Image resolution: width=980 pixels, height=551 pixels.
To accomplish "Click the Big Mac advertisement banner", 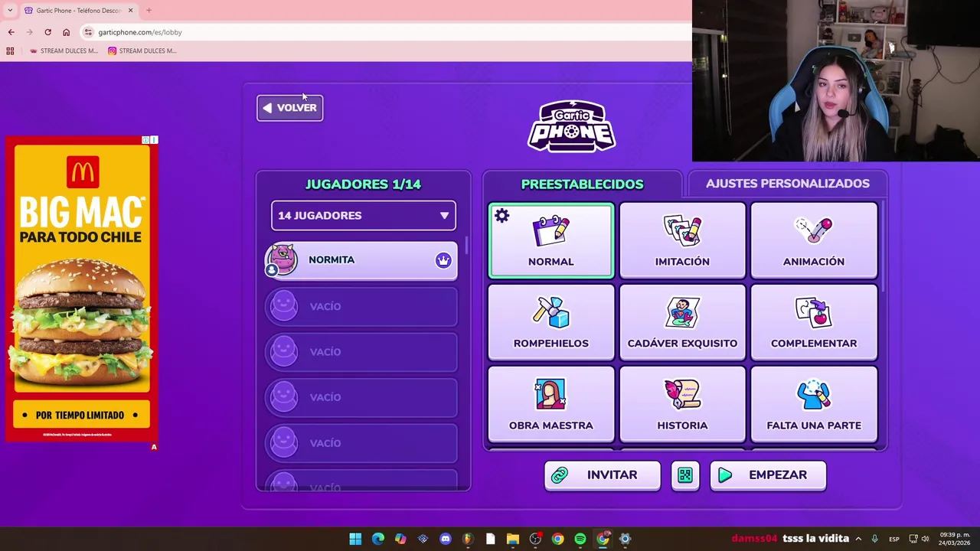I will [82, 289].
